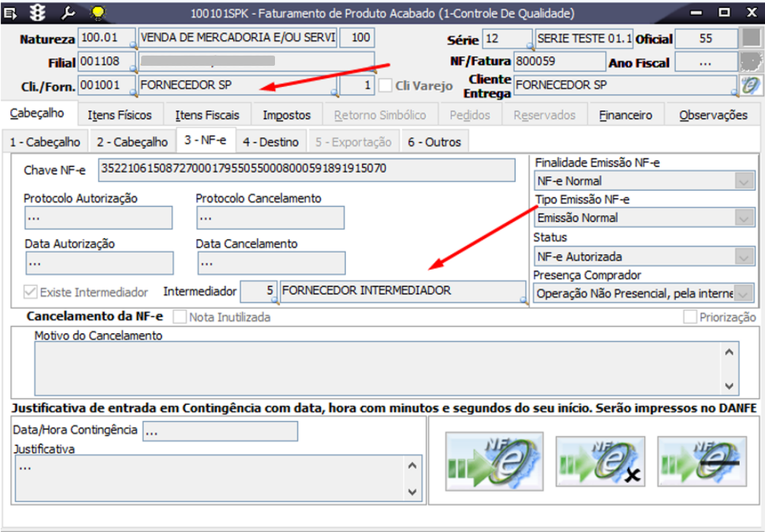Click the Filial code field 001108
765x532 pixels.
(107, 62)
